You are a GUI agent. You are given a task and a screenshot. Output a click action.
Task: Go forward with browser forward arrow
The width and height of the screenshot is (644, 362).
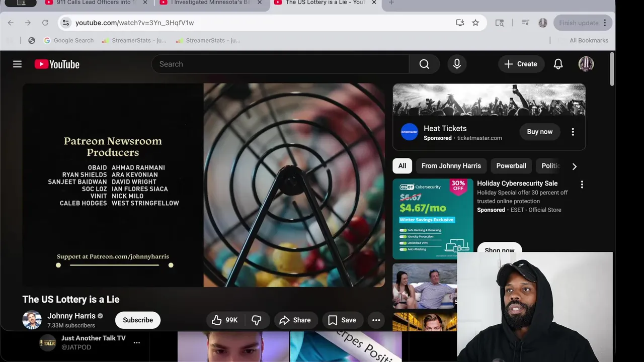tap(28, 23)
